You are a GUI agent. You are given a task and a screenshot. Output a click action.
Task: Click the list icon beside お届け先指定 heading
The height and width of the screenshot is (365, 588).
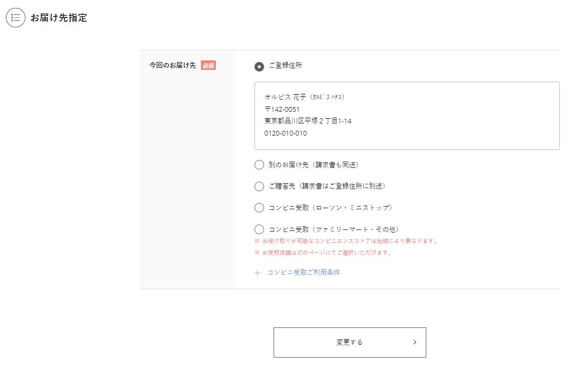pos(16,17)
